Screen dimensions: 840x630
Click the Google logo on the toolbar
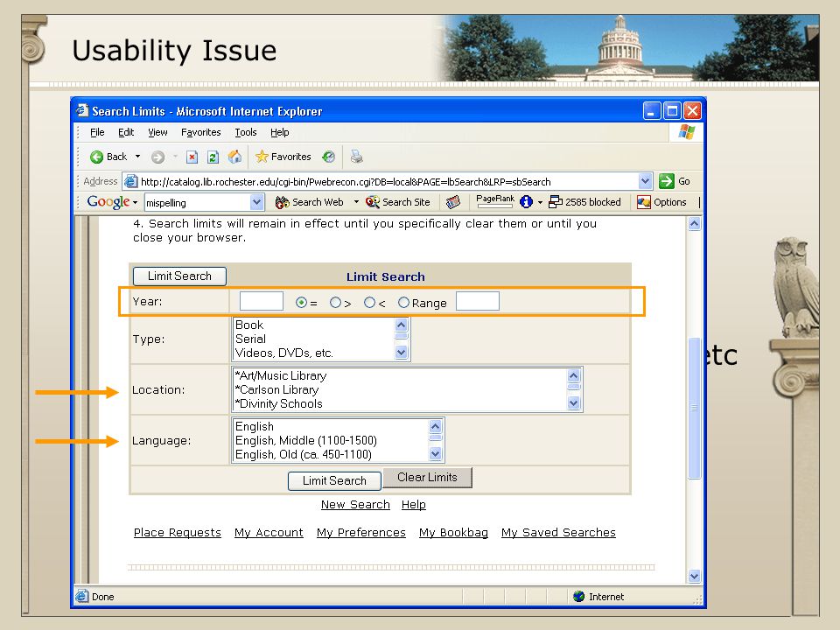click(x=108, y=201)
